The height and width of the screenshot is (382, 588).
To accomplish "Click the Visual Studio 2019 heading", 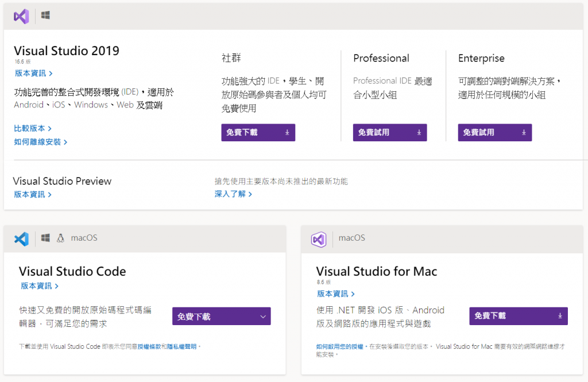I will point(67,51).
